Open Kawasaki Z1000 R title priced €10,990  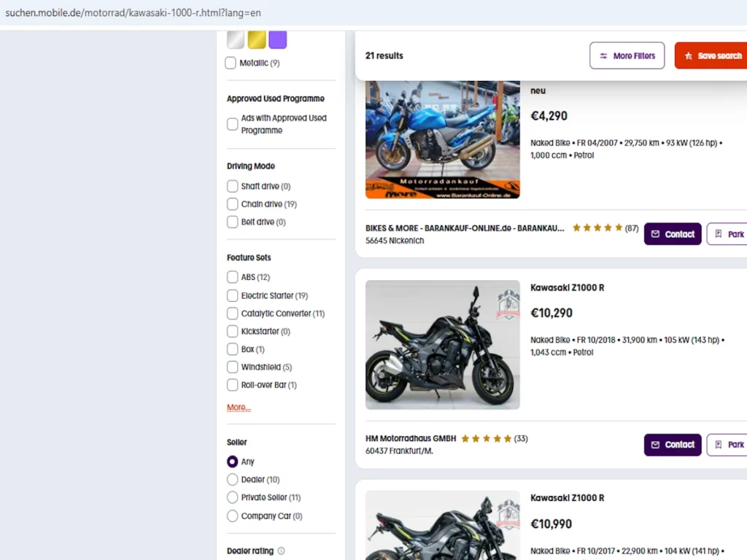[x=567, y=497]
